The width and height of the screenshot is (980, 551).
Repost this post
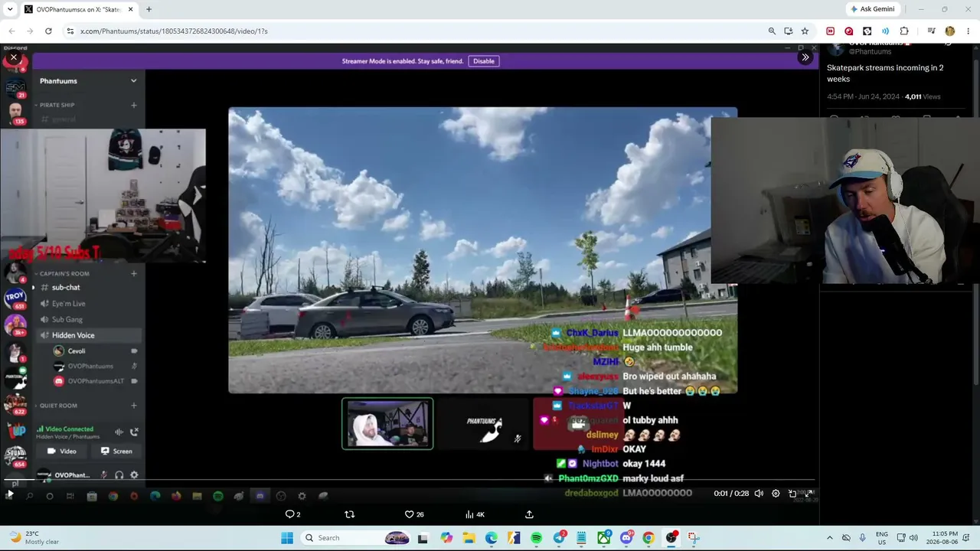(x=350, y=514)
